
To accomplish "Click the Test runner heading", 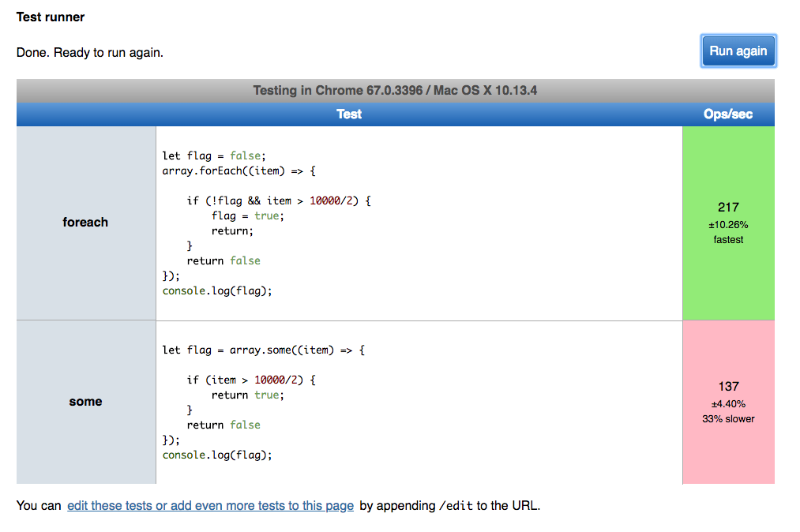I will tap(51, 17).
